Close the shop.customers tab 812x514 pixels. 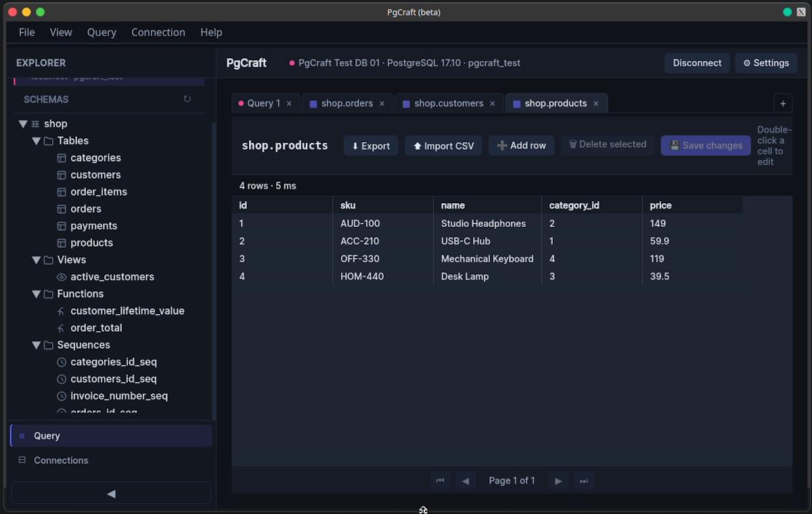[x=492, y=104]
